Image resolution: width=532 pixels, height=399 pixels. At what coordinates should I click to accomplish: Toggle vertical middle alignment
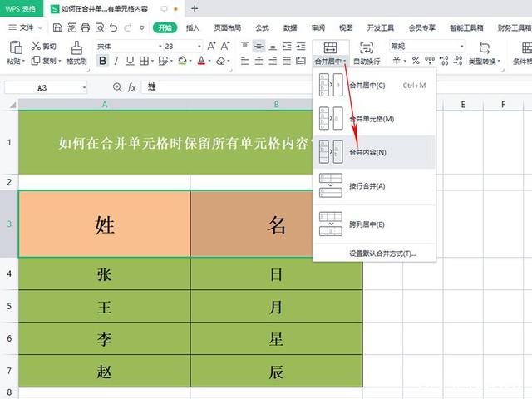(259, 46)
